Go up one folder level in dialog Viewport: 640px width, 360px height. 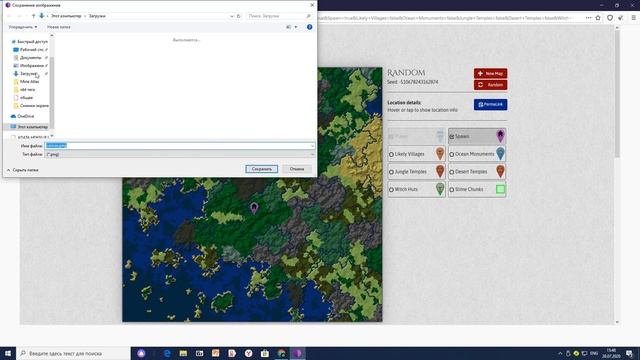33,16
